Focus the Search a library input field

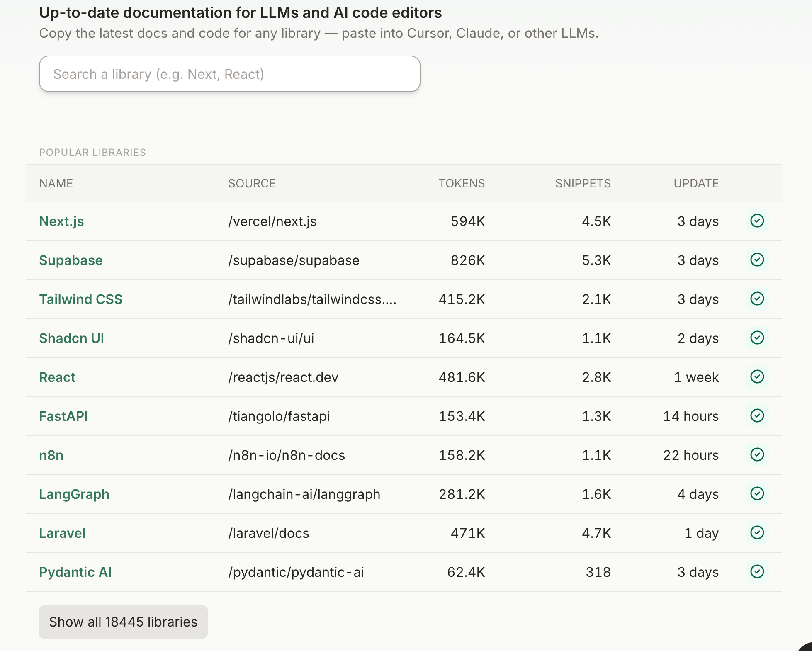pos(230,74)
